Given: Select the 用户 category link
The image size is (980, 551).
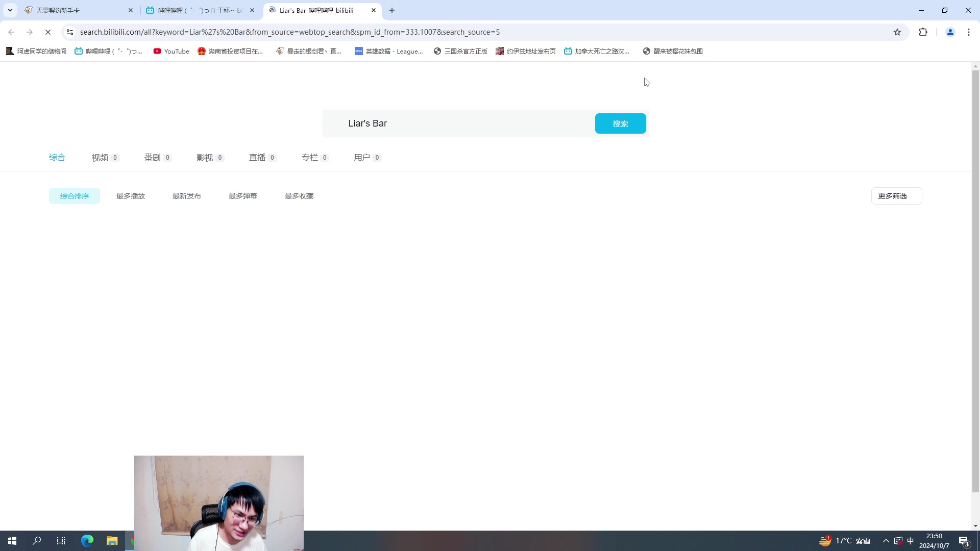Looking at the screenshot, I should (x=362, y=158).
